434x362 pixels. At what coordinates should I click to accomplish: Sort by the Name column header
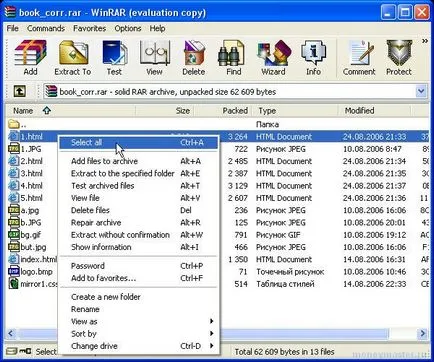pyautogui.click(x=71, y=111)
